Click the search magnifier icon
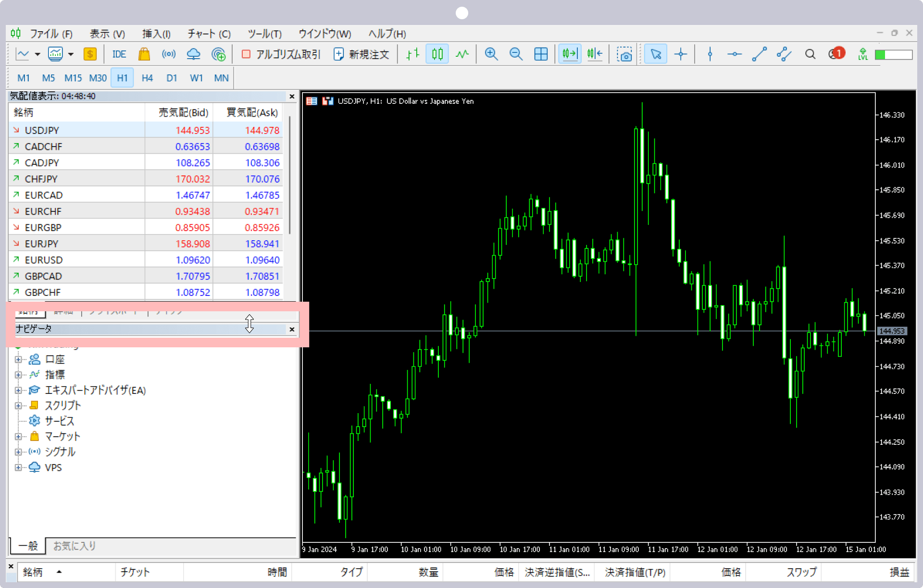Viewport: 923px width, 588px height. point(810,54)
